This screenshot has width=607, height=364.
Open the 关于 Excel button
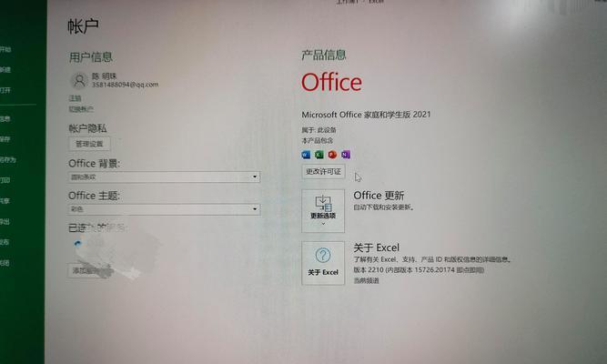tap(323, 263)
